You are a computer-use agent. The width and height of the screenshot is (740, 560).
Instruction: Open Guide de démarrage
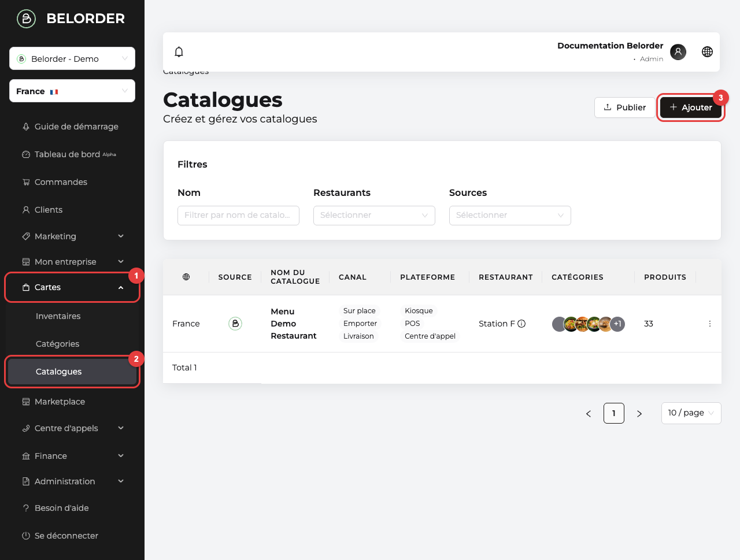pyautogui.click(x=71, y=127)
